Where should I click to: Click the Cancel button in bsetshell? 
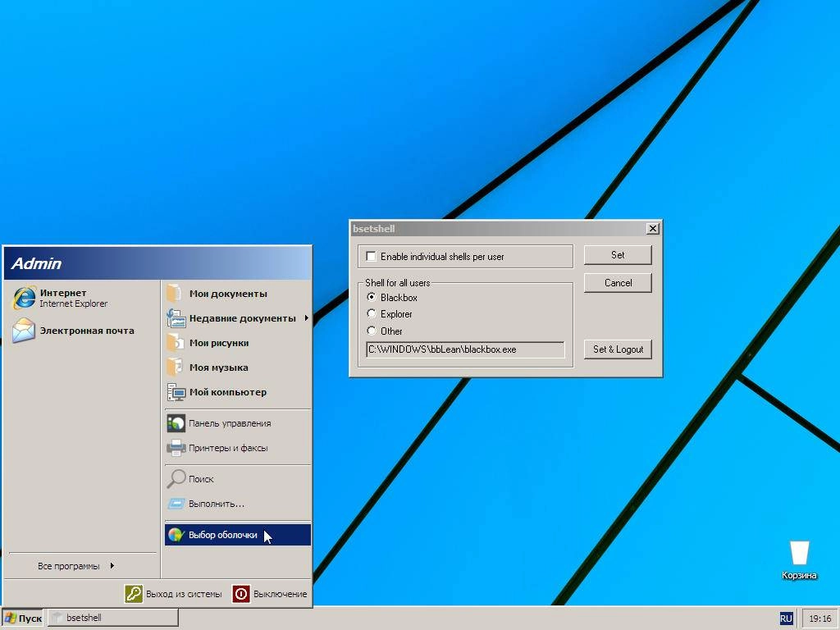[x=618, y=283]
